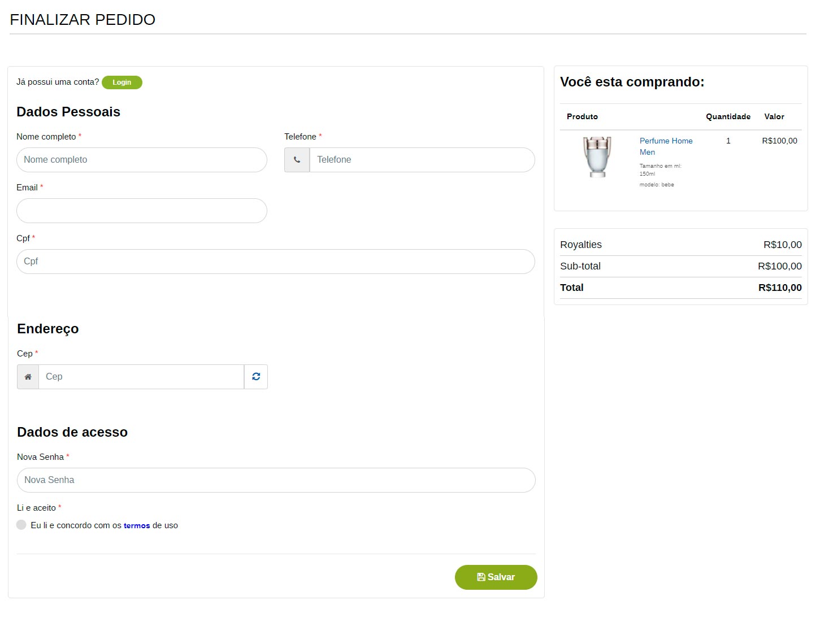Viewport: 820px width, 644px height.
Task: Click the Royalties value R$10,00
Action: tap(782, 245)
